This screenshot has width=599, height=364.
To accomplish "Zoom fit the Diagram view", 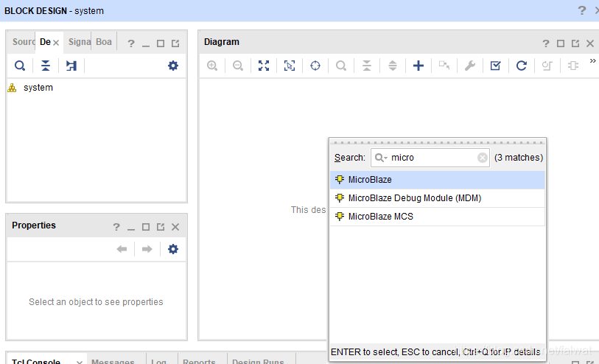I will 264,66.
